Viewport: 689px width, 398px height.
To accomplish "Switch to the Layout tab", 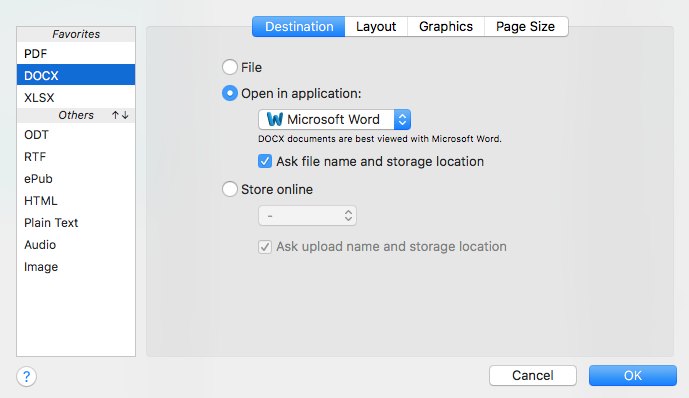I will (376, 26).
